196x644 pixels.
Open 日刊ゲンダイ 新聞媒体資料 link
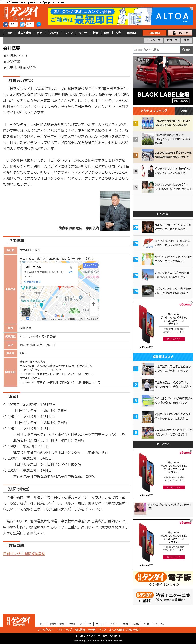(x=24, y=554)
